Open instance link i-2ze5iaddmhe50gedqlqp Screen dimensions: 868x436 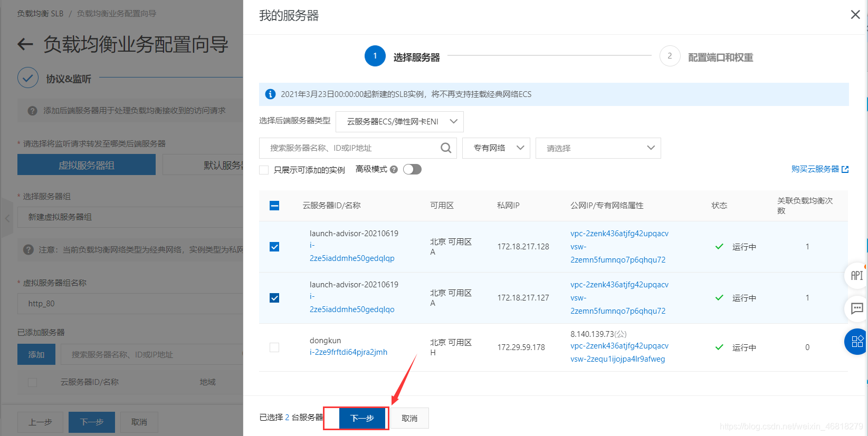352,252
